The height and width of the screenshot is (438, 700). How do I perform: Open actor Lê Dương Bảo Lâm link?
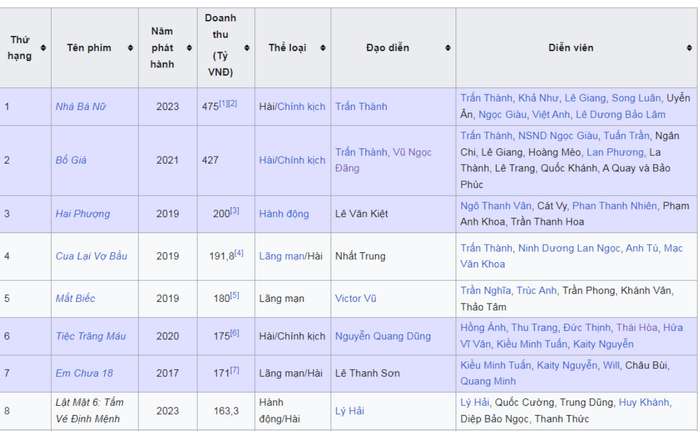[x=621, y=115]
